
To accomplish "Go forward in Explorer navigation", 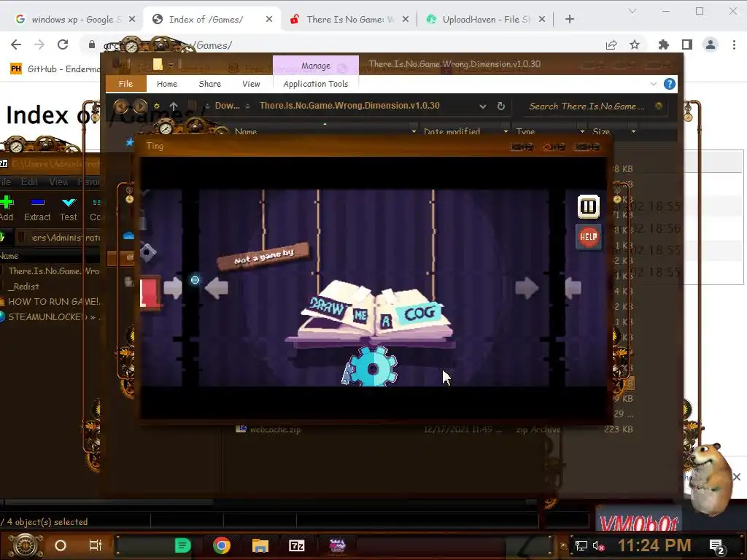I will [x=139, y=106].
